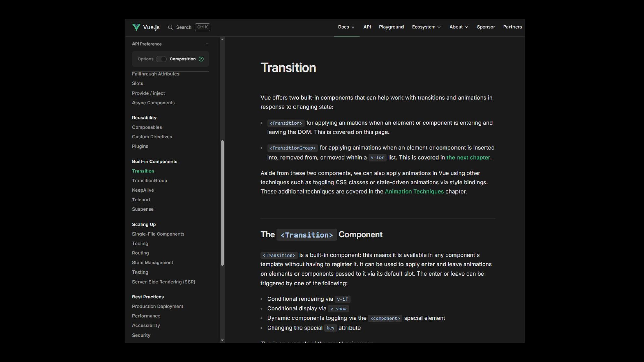Viewport: 644px width, 362px height.
Task: Go to the API nav item
Action: click(367, 27)
